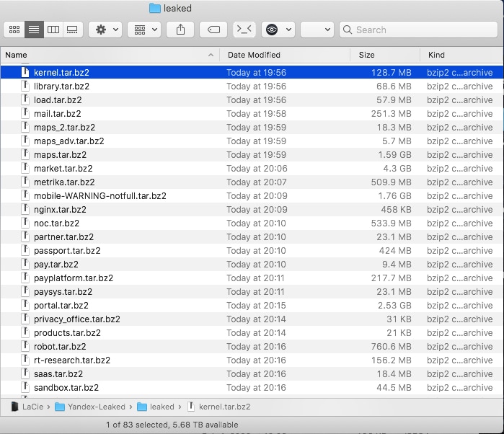
Task: Click leaked folder title icon
Action: (x=155, y=9)
